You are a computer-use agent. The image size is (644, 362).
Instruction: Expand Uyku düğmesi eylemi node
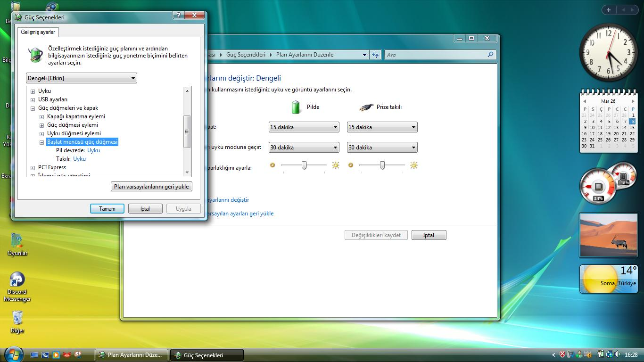[x=41, y=134]
